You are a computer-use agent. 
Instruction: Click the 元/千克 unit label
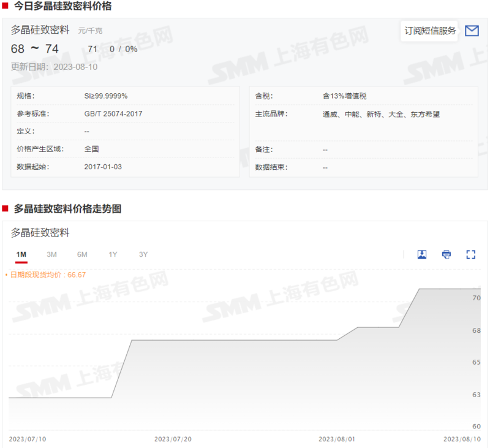(90, 31)
